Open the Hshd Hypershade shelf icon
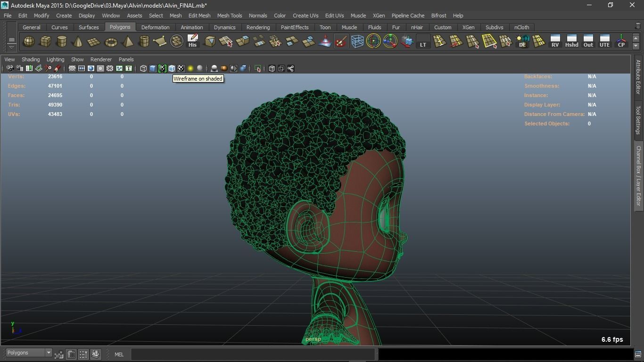 pyautogui.click(x=571, y=41)
